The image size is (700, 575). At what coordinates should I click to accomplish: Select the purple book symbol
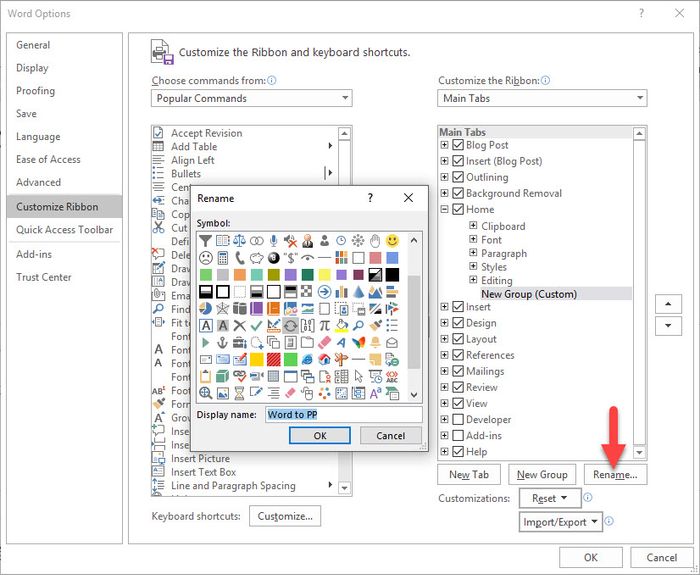click(x=256, y=309)
